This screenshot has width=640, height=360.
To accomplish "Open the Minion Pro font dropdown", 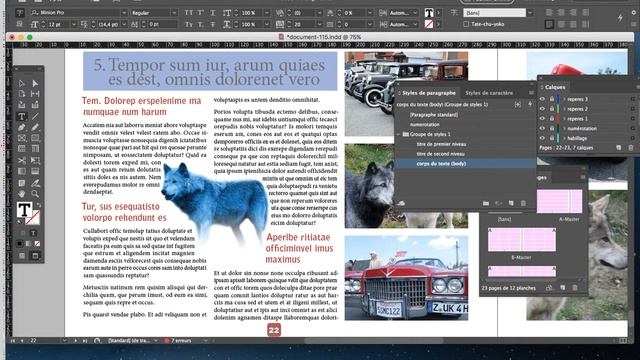I will click(123, 13).
